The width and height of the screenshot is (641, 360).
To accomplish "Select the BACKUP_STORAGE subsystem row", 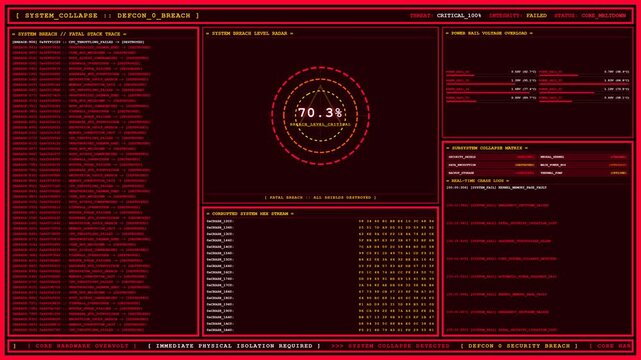I will tap(491, 173).
